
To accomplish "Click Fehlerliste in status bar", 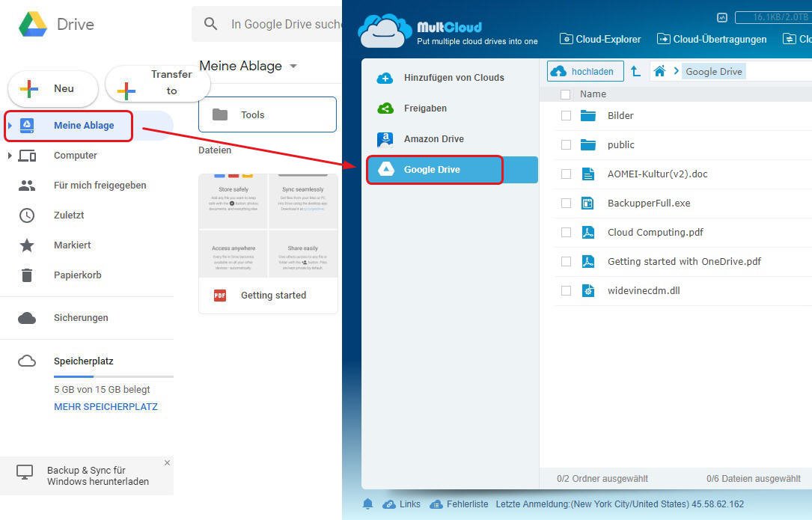I will tap(467, 504).
